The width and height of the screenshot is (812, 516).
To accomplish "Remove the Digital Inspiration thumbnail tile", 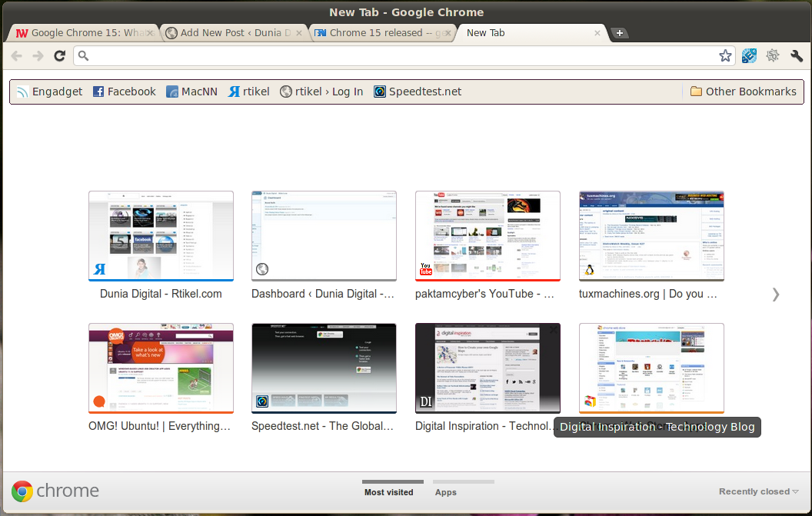I will 553,329.
